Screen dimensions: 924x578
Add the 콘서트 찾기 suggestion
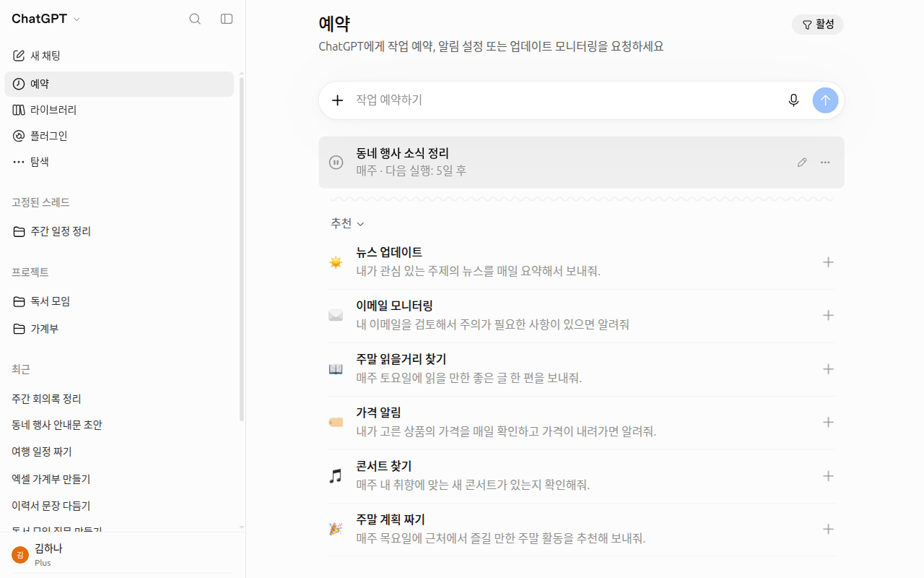tap(828, 476)
